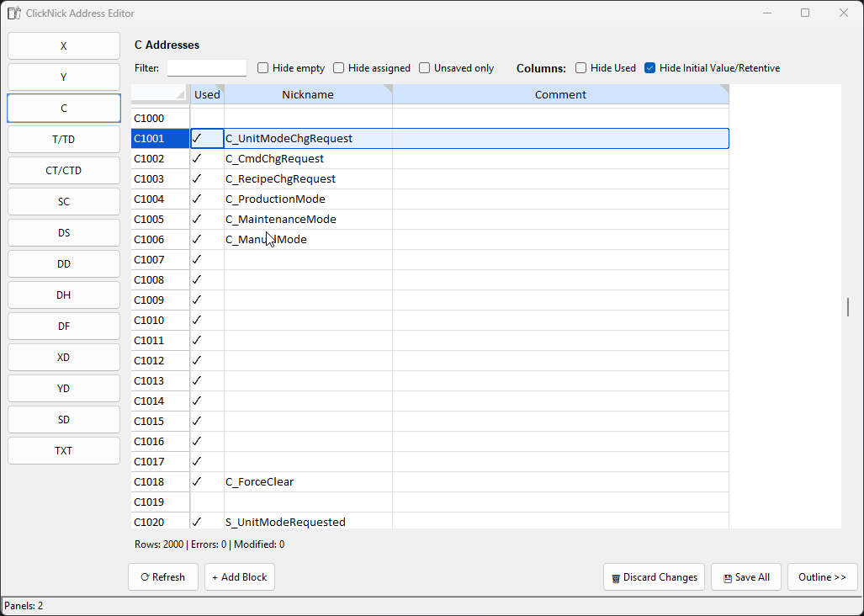864x616 pixels.
Task: Expand the Outline panel
Action: tap(823, 577)
